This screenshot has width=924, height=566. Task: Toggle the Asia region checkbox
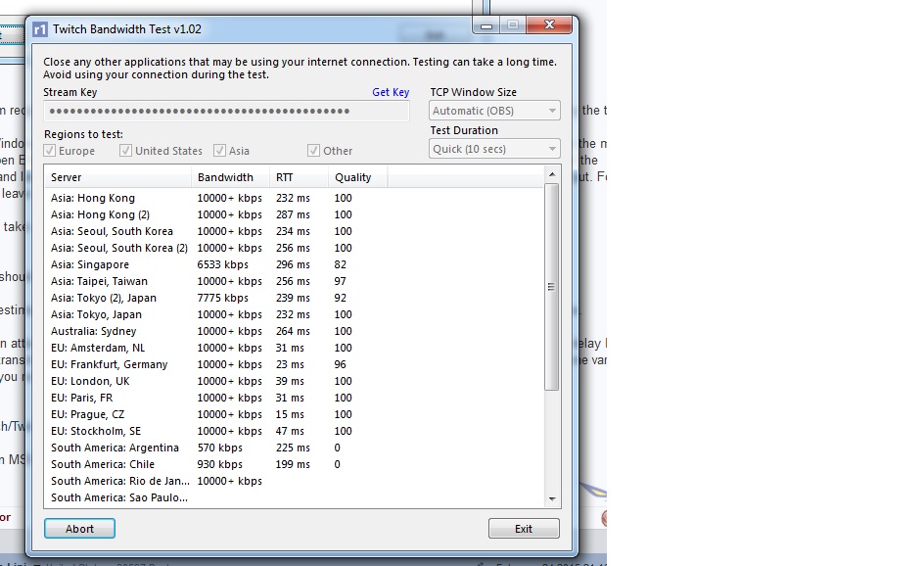click(x=219, y=151)
